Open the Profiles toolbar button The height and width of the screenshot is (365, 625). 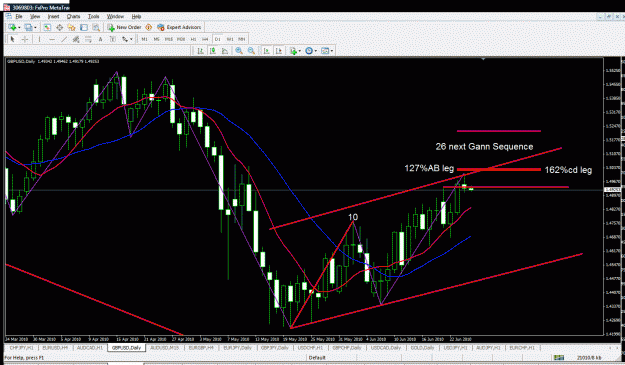[x=28, y=27]
